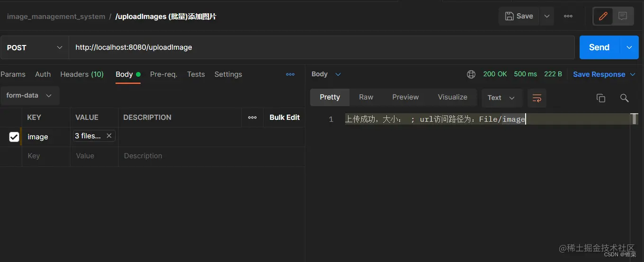
Task: Open the Send button dropdown arrow
Action: coord(629,47)
